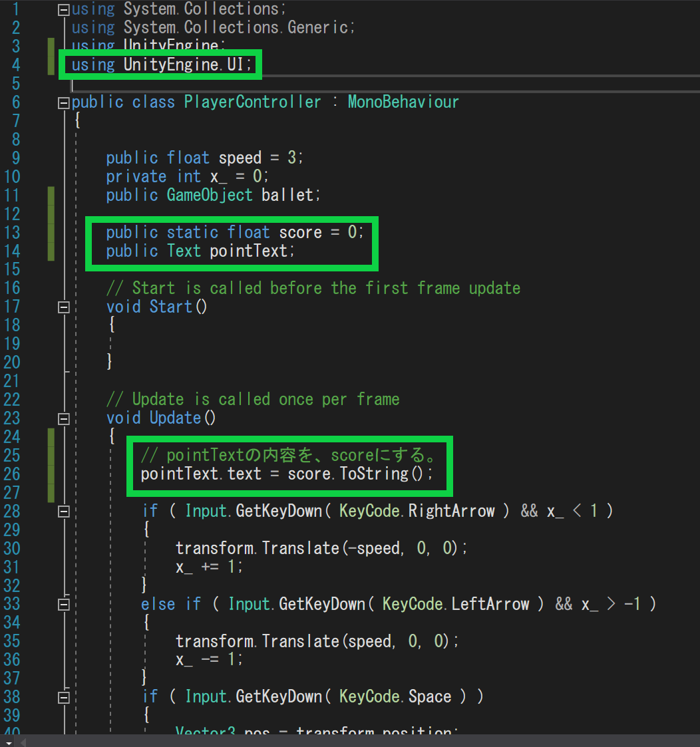Click the horizontal scrollbar left arrow
Image resolution: width=700 pixels, height=747 pixels.
24,741
